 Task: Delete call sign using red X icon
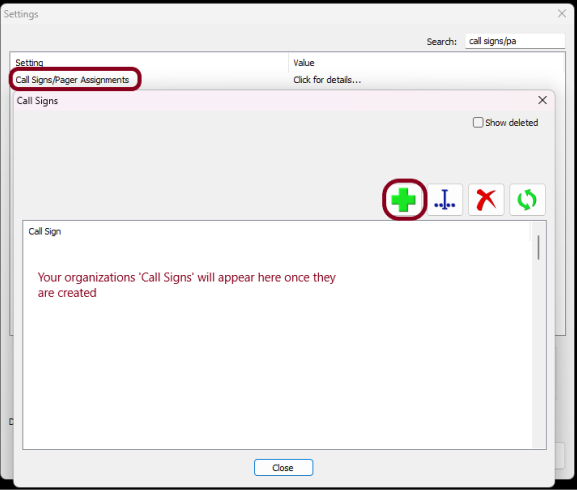coord(486,200)
